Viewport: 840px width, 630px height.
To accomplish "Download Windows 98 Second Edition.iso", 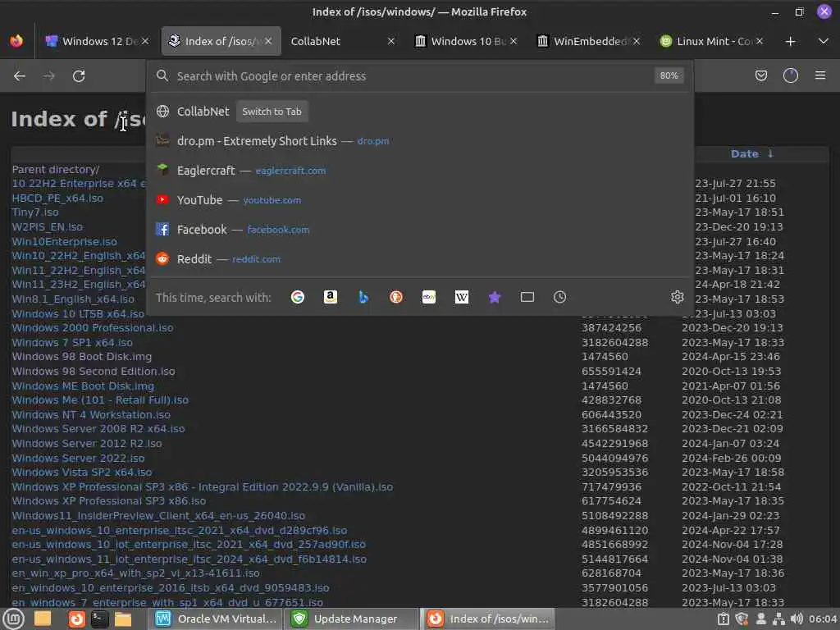I will tap(94, 372).
